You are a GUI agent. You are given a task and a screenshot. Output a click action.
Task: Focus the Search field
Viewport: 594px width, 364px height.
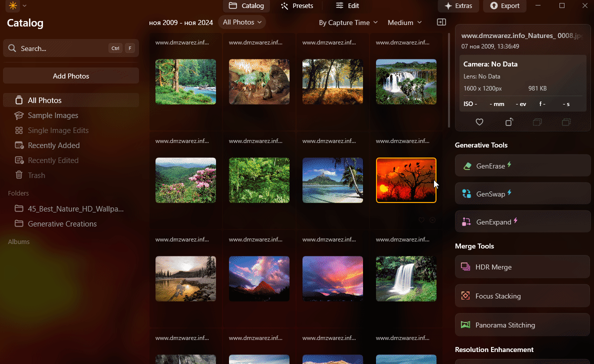pyautogui.click(x=71, y=48)
